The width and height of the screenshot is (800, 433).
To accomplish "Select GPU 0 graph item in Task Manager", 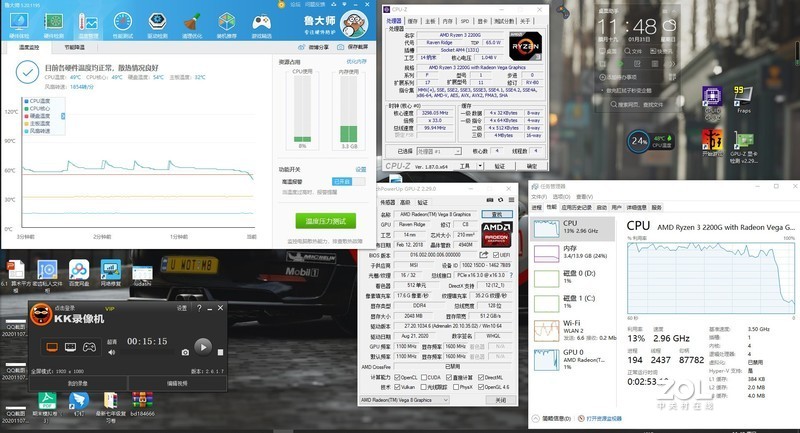I will [x=573, y=359].
